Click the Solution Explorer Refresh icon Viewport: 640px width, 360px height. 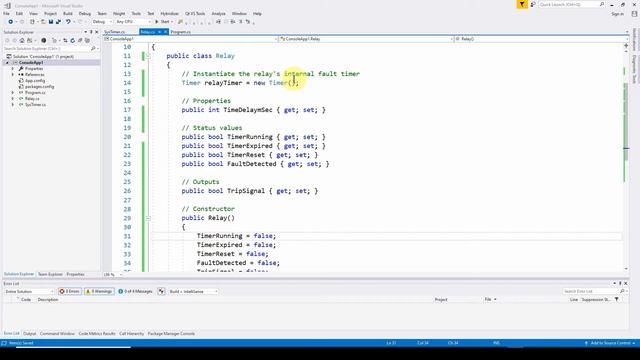(73, 40)
